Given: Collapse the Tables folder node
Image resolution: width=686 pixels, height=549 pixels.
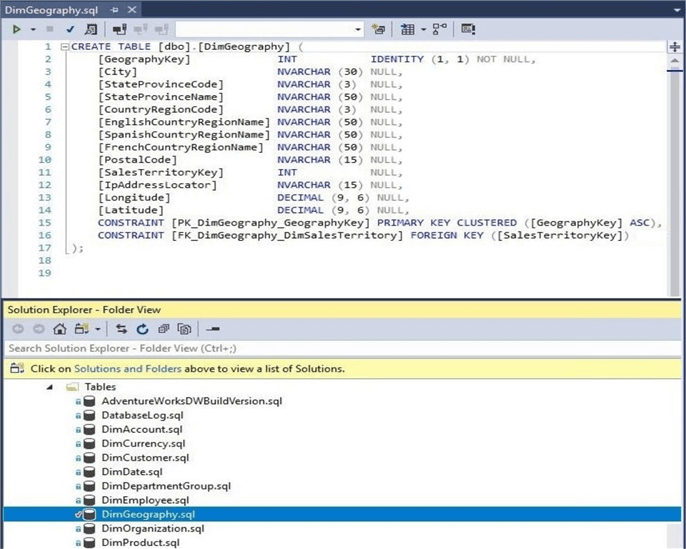Looking at the screenshot, I should (x=51, y=387).
